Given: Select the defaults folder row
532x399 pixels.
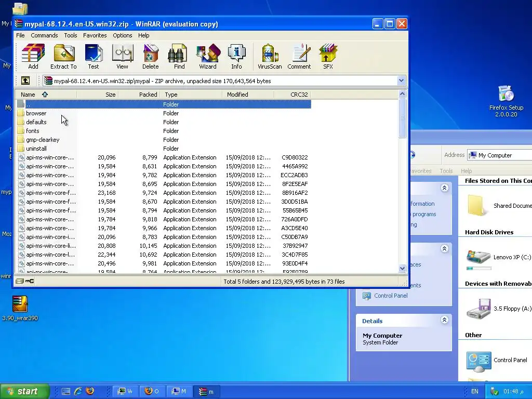Looking at the screenshot, I should [x=163, y=122].
